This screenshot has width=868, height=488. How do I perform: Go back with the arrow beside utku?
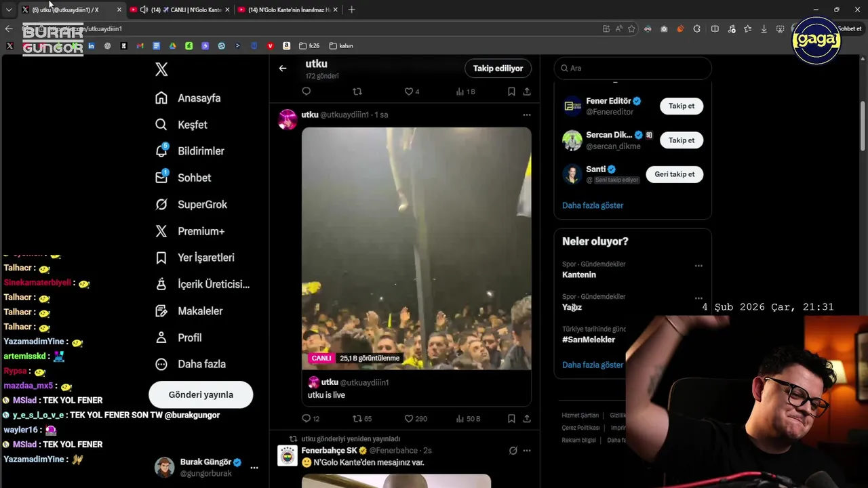point(283,68)
